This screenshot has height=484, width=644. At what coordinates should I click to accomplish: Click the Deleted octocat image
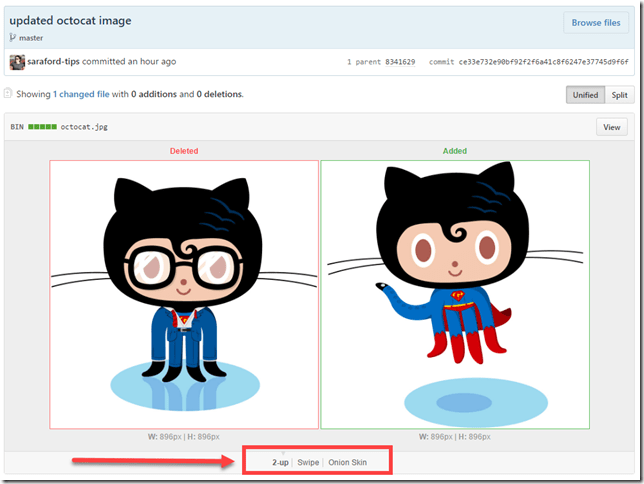pyautogui.click(x=184, y=295)
